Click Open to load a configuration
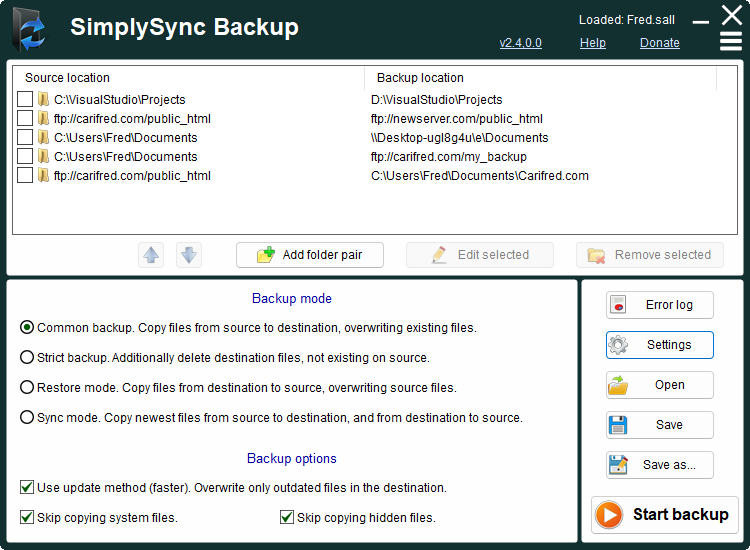This screenshot has width=750, height=550. tap(659, 385)
